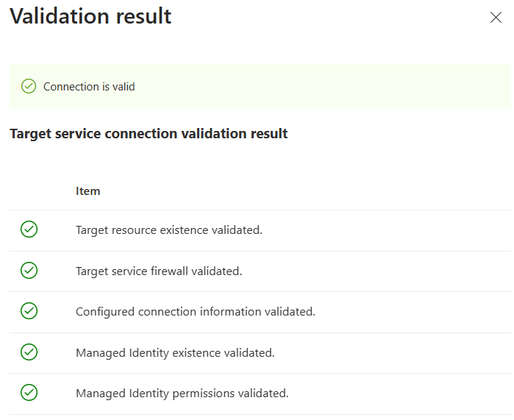Screen dimensions: 514x420
Task: Click the success icon for Managed Identity existence
Action: point(29,353)
